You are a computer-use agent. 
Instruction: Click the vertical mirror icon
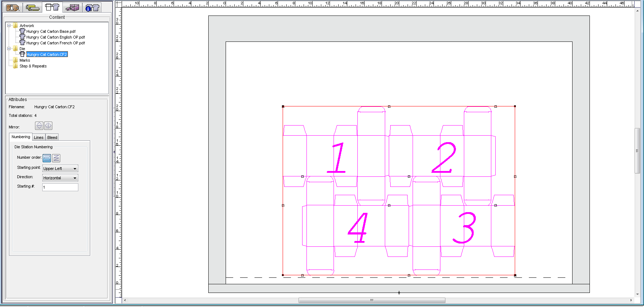click(39, 126)
